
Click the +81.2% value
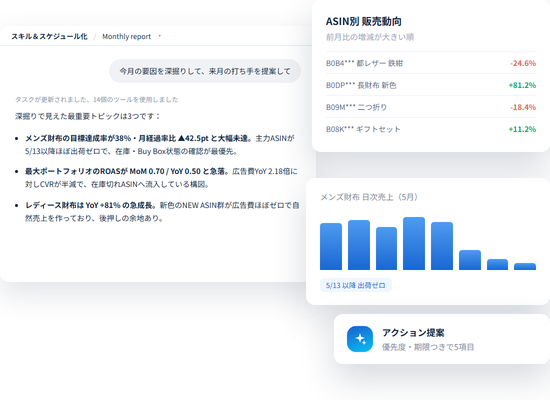click(x=522, y=85)
